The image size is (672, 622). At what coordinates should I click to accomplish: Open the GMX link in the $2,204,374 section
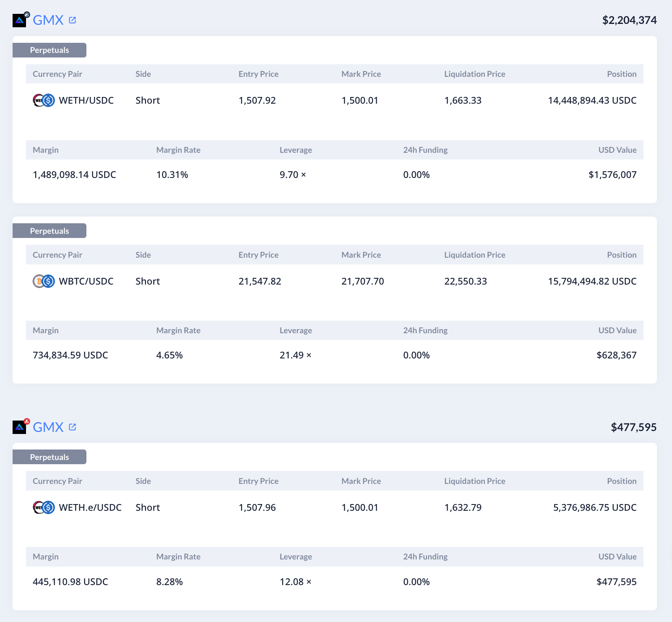coord(48,20)
